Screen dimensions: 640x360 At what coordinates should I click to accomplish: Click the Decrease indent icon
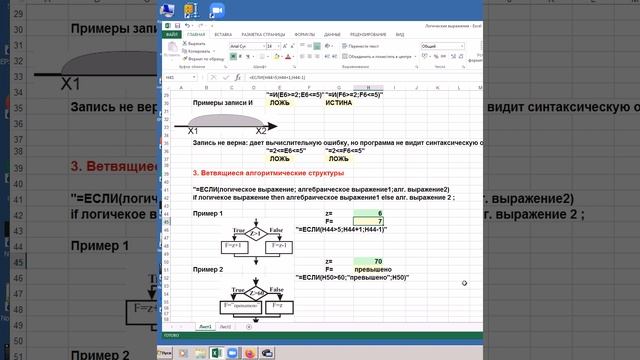(x=327, y=56)
